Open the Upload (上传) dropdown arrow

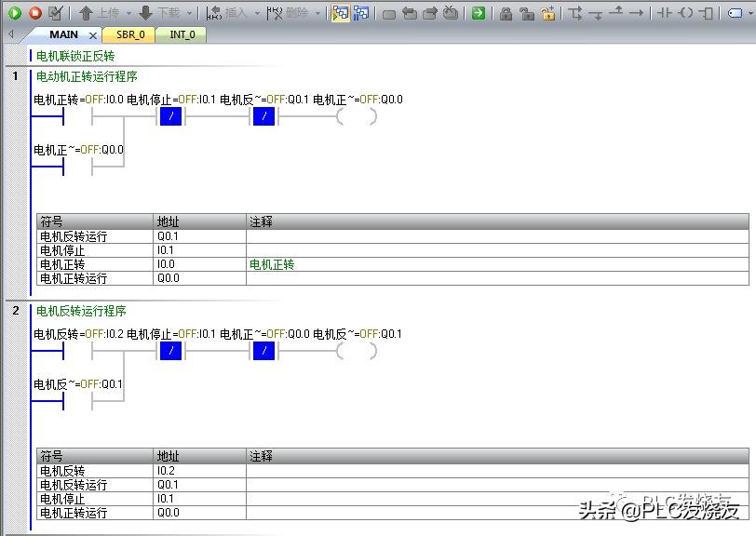(x=128, y=13)
